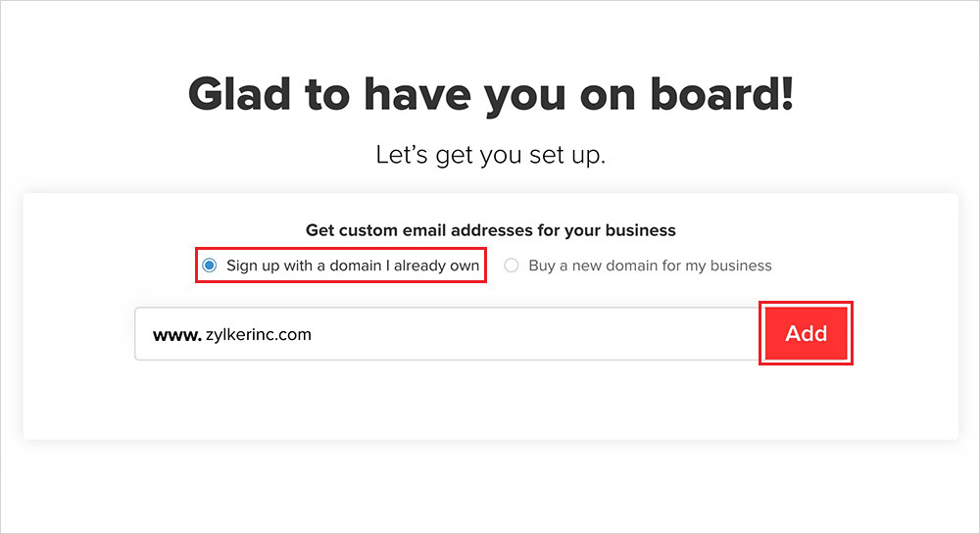Select the "Sign up with a domain I already own" radio button
Screen dimensions: 980x534
tap(209, 266)
